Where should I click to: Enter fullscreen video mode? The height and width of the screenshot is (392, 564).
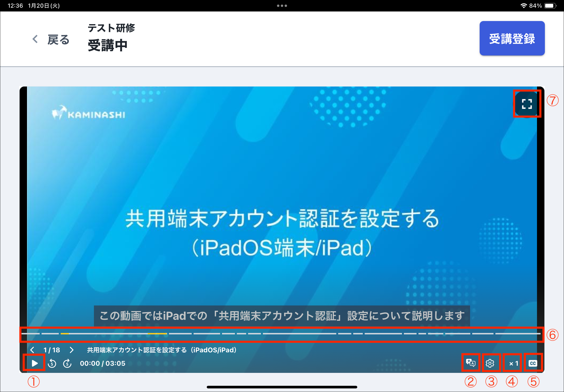click(527, 104)
